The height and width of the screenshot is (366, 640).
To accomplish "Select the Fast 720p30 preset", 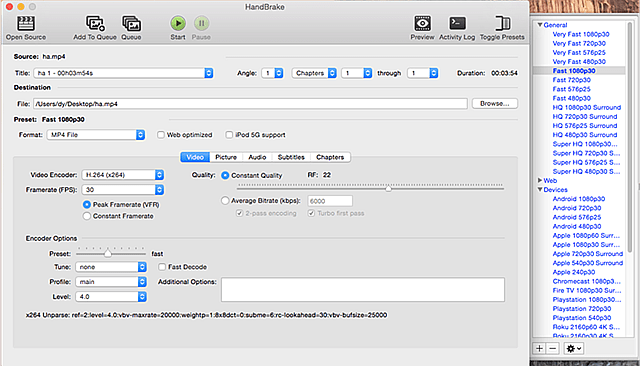I will pyautogui.click(x=571, y=80).
